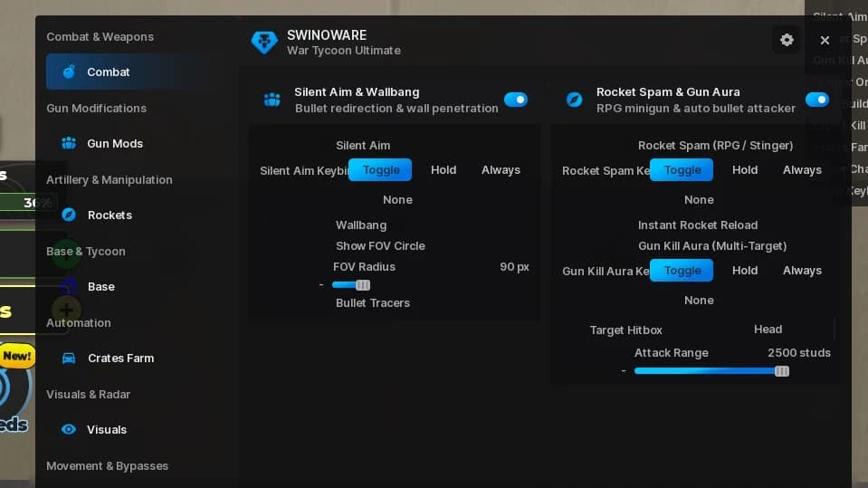
Task: Click the Silent Aim keybind None field
Action: (x=397, y=200)
